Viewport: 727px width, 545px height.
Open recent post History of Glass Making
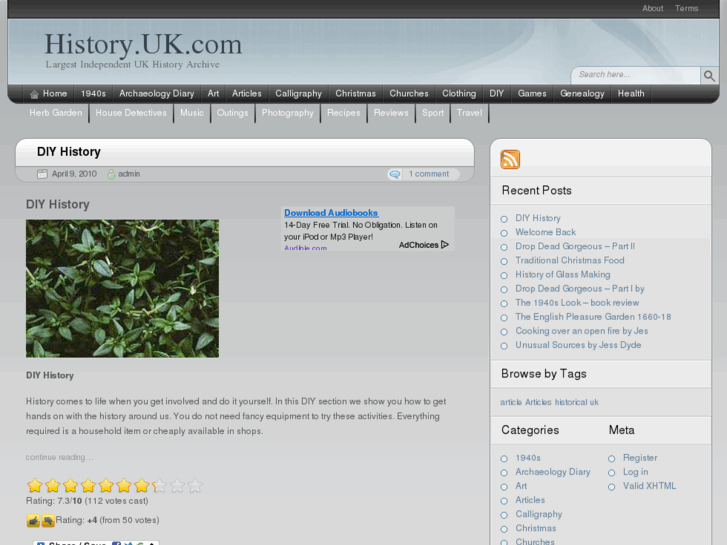[563, 275]
